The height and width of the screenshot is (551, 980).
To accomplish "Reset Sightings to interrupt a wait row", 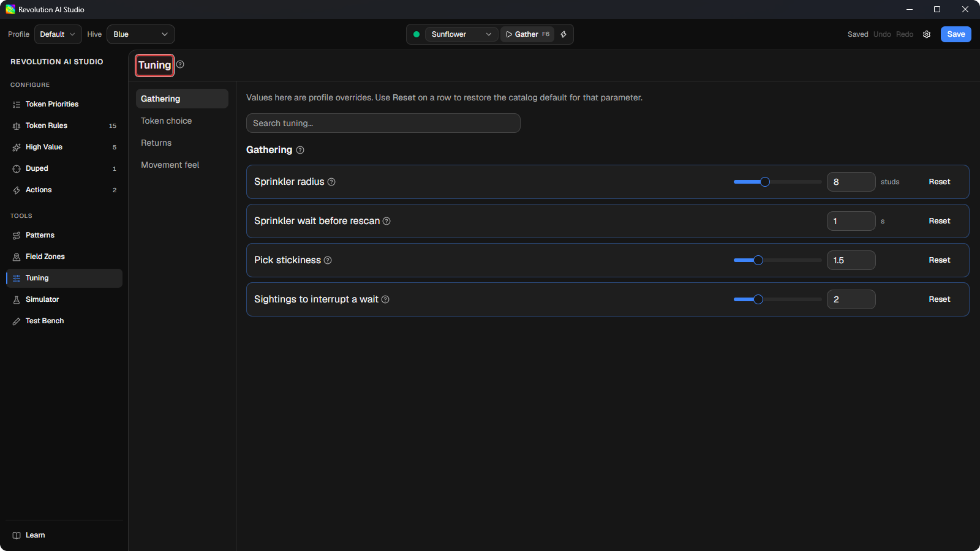I will 940,299.
